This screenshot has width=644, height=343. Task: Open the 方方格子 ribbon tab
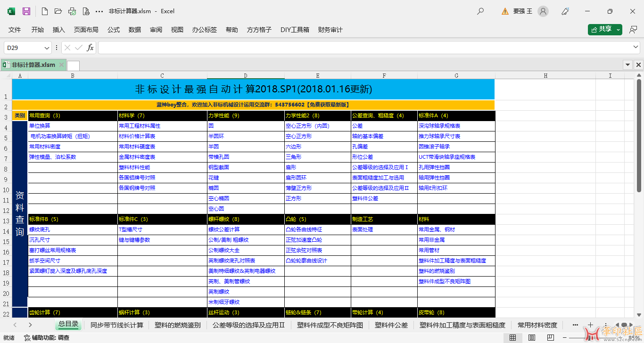tap(259, 30)
